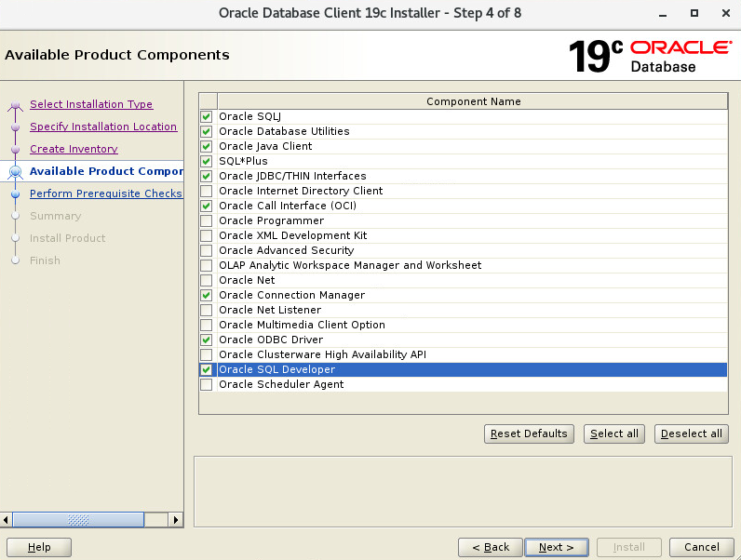Go to Specify Installation Location step
Screen dimensions: 741x560
click(x=103, y=127)
